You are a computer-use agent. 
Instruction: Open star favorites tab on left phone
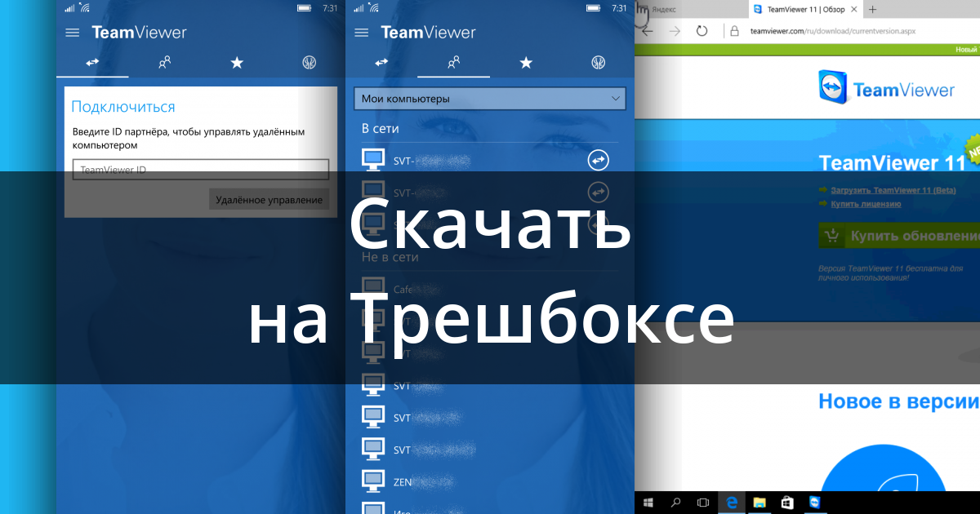click(x=237, y=62)
